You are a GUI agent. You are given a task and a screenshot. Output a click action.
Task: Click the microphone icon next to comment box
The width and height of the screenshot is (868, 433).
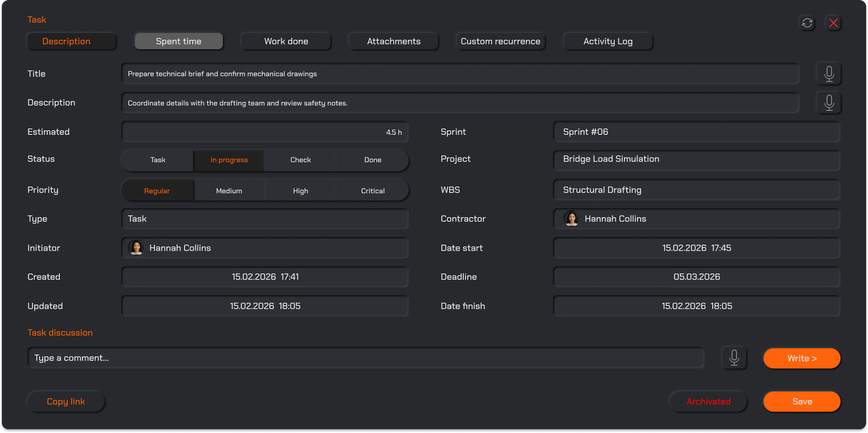734,358
